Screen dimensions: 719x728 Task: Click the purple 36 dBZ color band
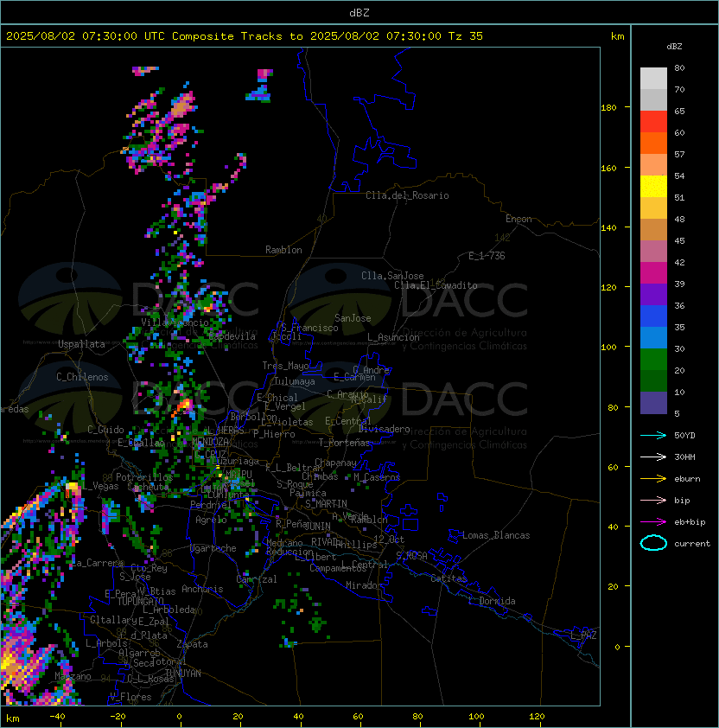pos(653,295)
